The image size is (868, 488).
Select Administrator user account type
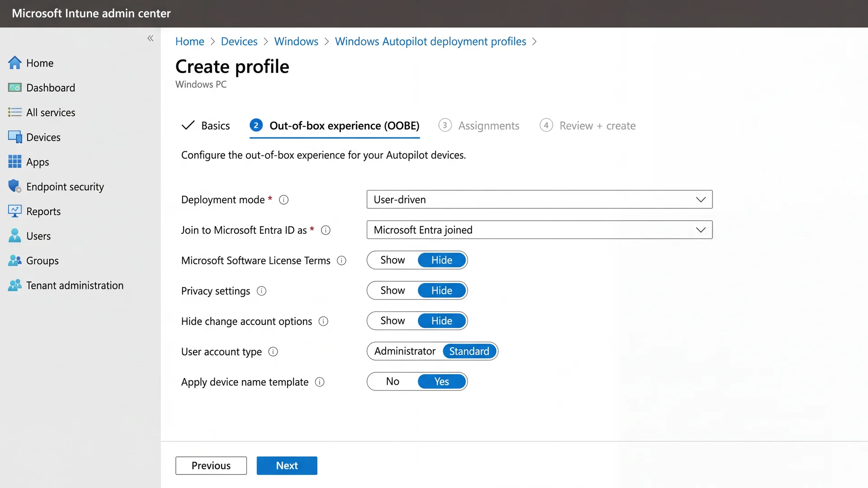[405, 351]
